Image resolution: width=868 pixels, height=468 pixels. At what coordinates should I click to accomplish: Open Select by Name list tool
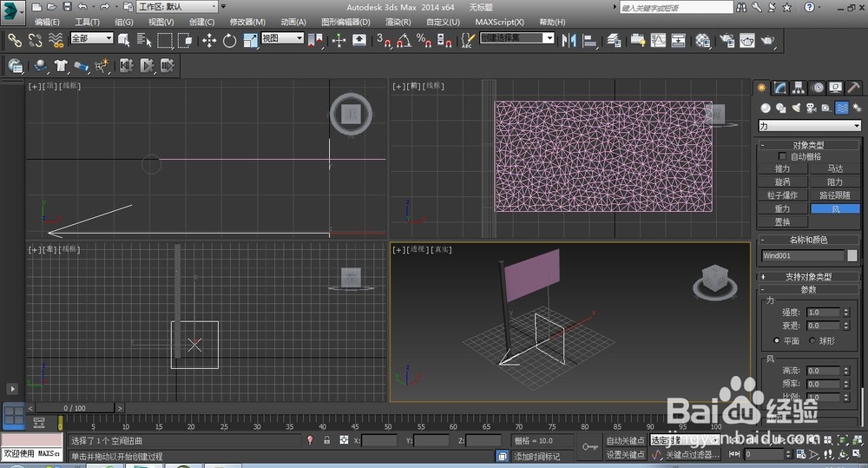point(144,40)
